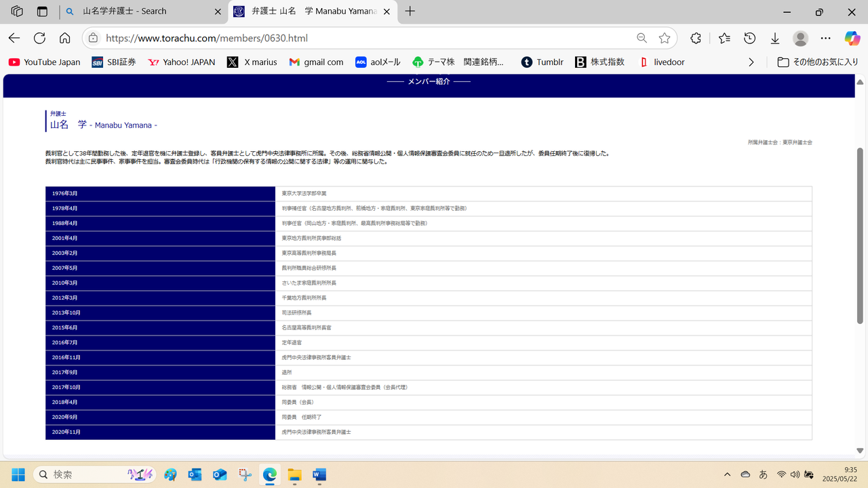Click 東京高等裁判所事務局長 cell
This screenshot has width=868, height=488.
543,253
